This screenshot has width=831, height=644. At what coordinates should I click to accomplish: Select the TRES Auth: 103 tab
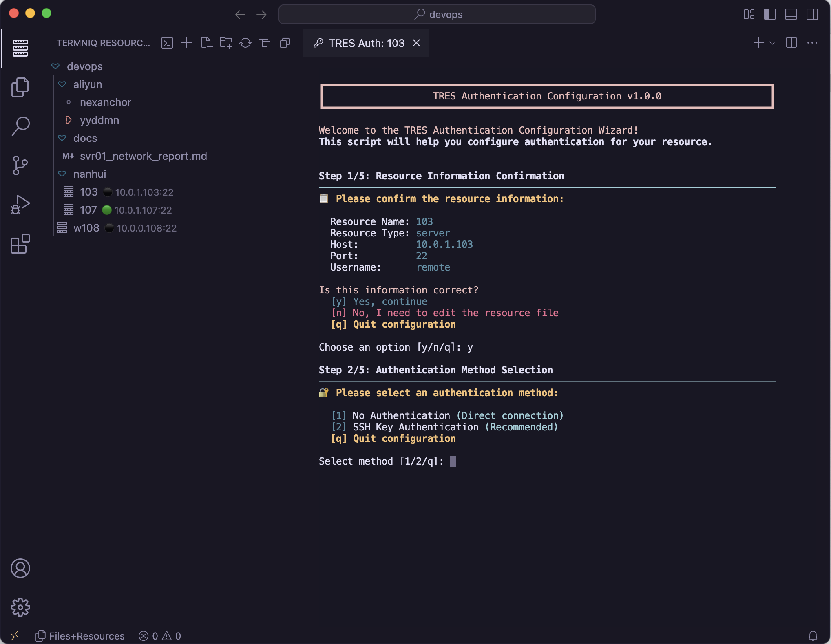point(366,43)
